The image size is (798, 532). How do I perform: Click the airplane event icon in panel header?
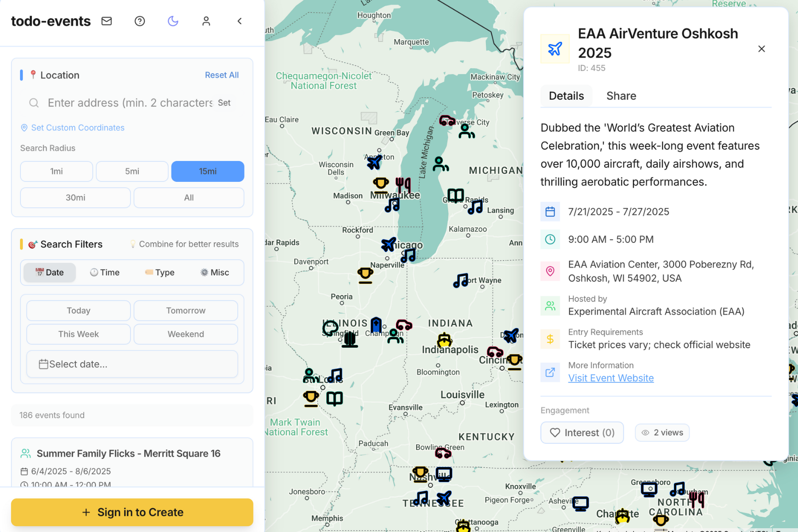coord(555,49)
